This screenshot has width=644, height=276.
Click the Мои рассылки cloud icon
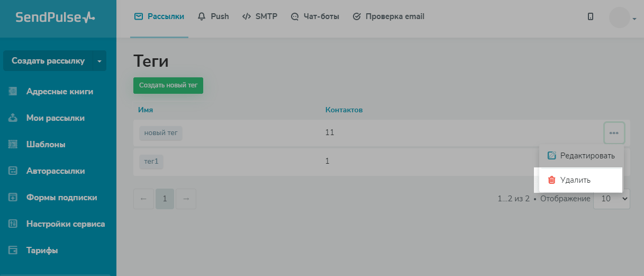[13, 118]
